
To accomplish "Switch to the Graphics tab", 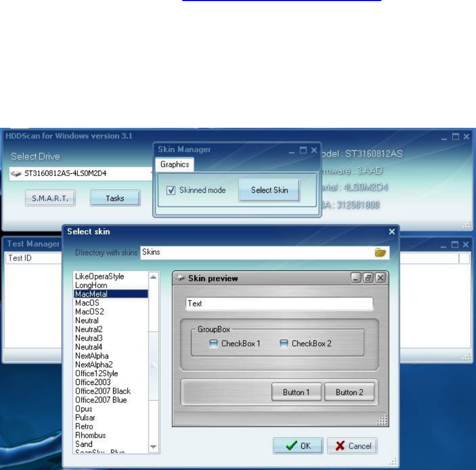I will 175,165.
